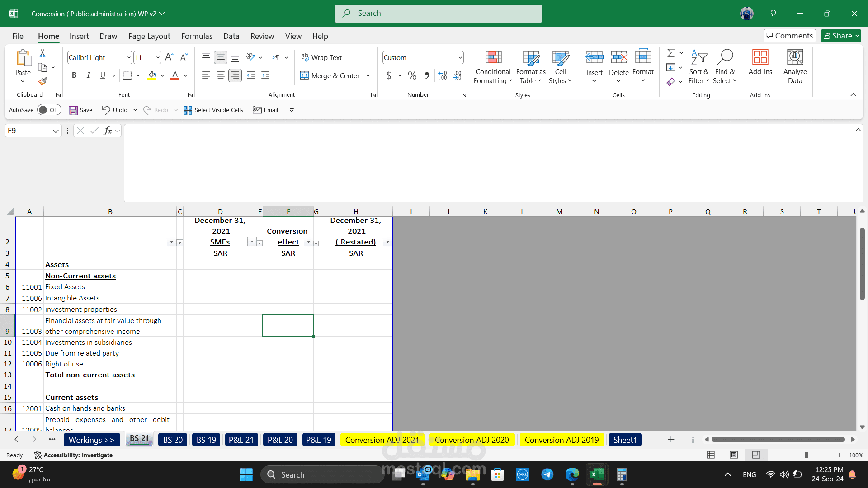Switch to the P&L 21 sheet tab
The width and height of the screenshot is (868, 488).
point(241,440)
